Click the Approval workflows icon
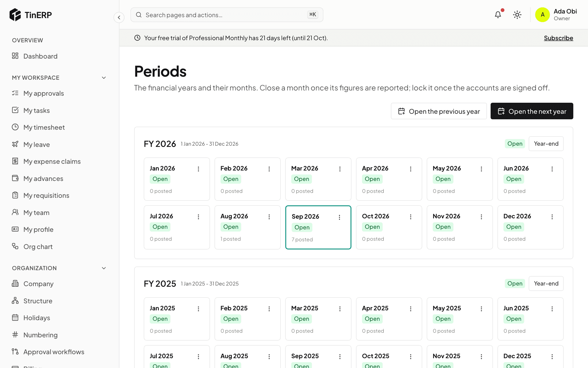This screenshot has height=368, width=588. click(x=15, y=351)
